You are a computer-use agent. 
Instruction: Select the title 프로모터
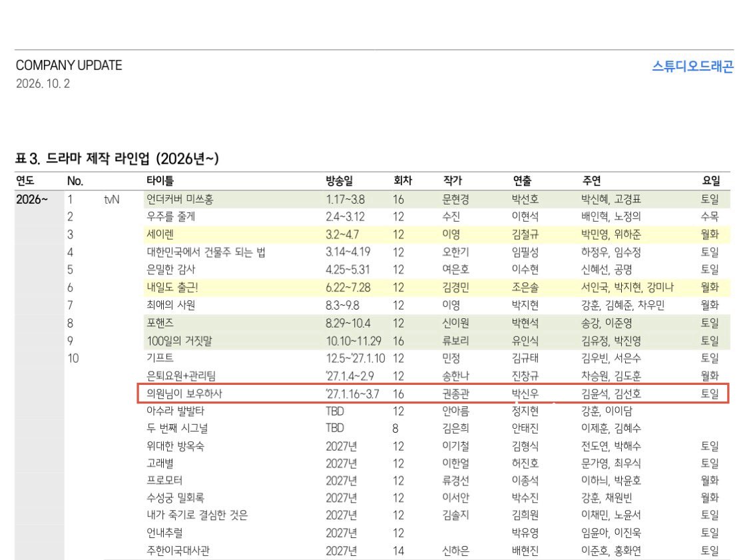[x=164, y=480]
